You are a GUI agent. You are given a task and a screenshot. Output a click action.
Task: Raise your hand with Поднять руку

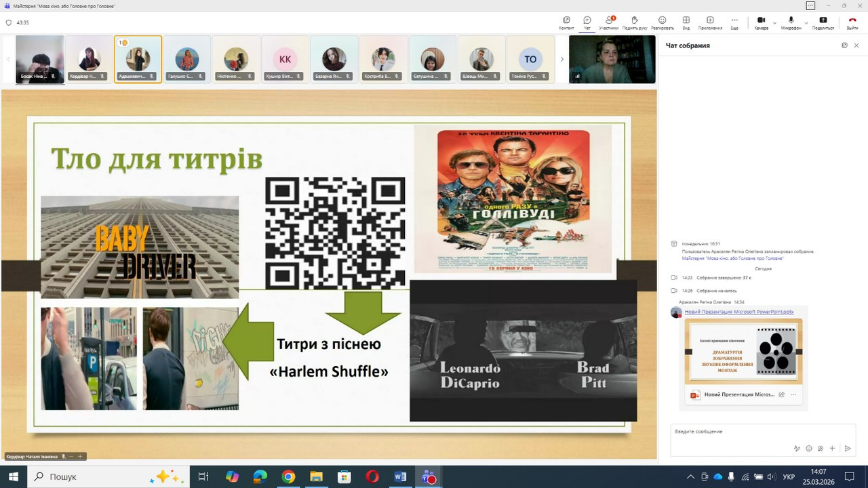[635, 23]
